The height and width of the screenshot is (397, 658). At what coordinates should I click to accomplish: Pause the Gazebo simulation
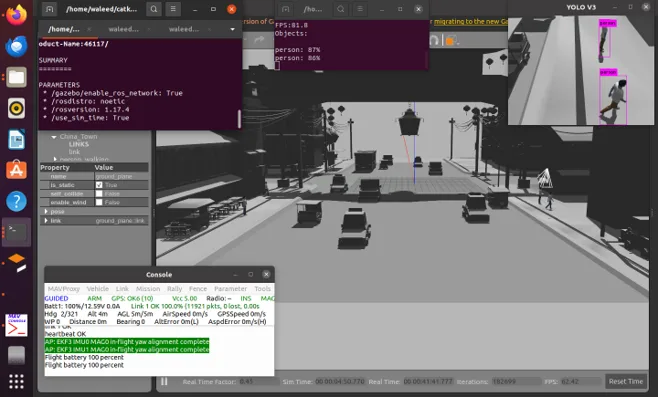(x=164, y=381)
